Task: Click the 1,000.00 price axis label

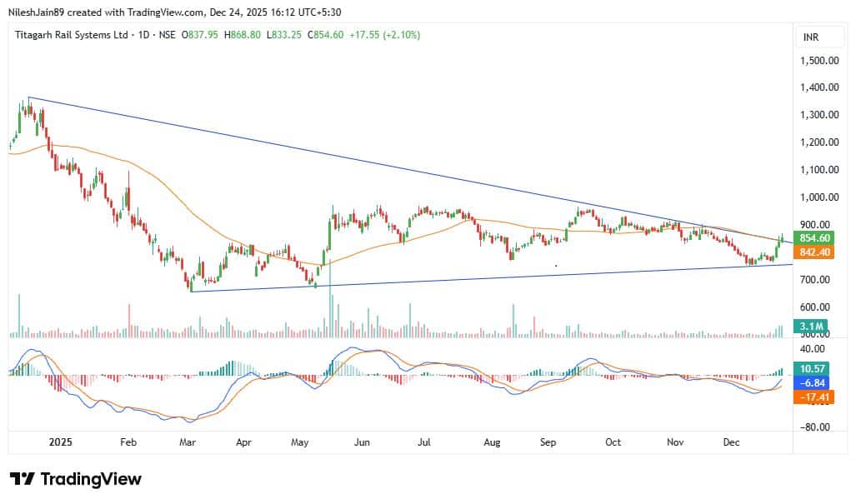Action: (819, 197)
